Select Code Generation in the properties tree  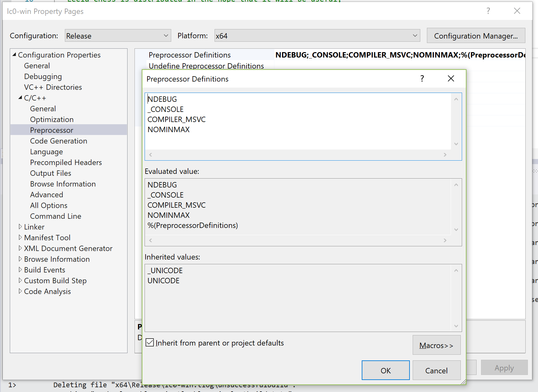click(x=59, y=141)
